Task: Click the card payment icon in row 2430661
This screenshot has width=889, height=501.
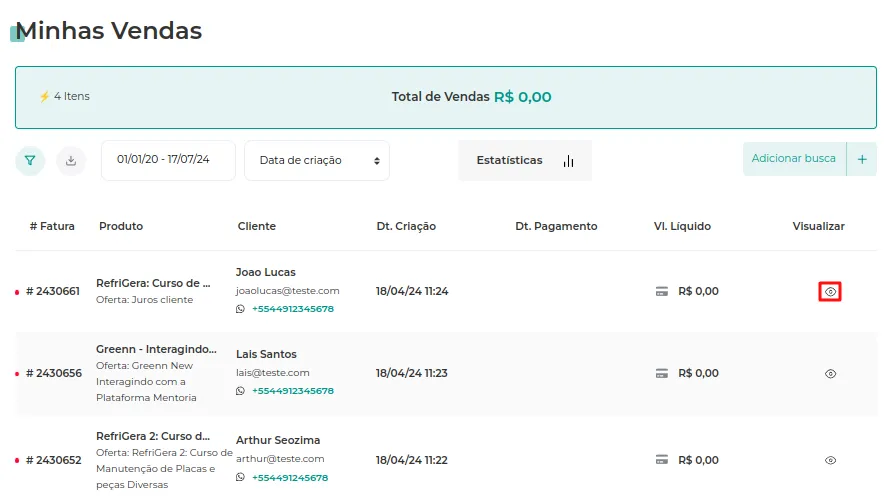Action: point(662,291)
